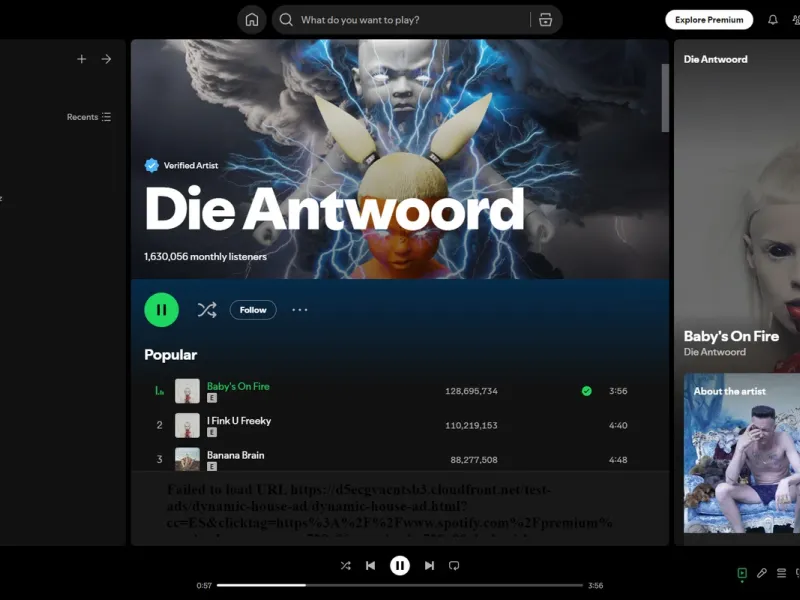Image resolution: width=800 pixels, height=600 pixels.
Task: Pause playback in bottom player bar
Action: coord(400,565)
